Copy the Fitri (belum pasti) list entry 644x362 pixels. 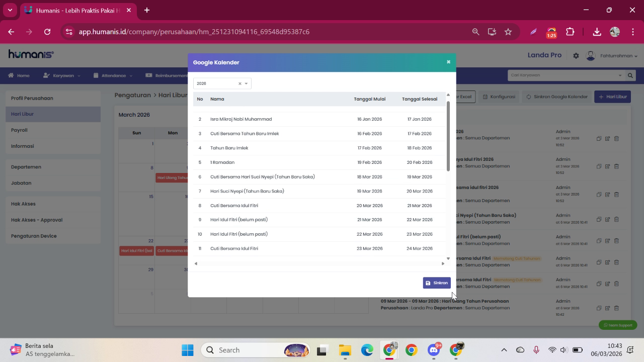click(x=599, y=241)
